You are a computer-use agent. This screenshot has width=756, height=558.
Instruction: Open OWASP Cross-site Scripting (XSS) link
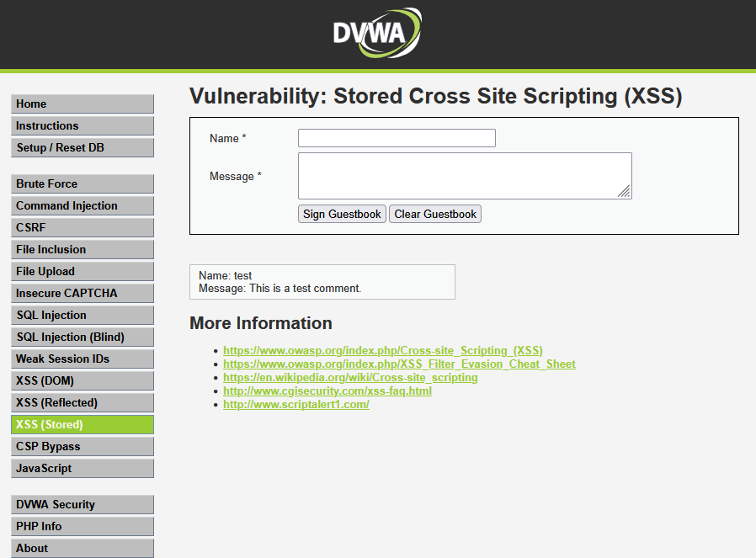pos(383,350)
